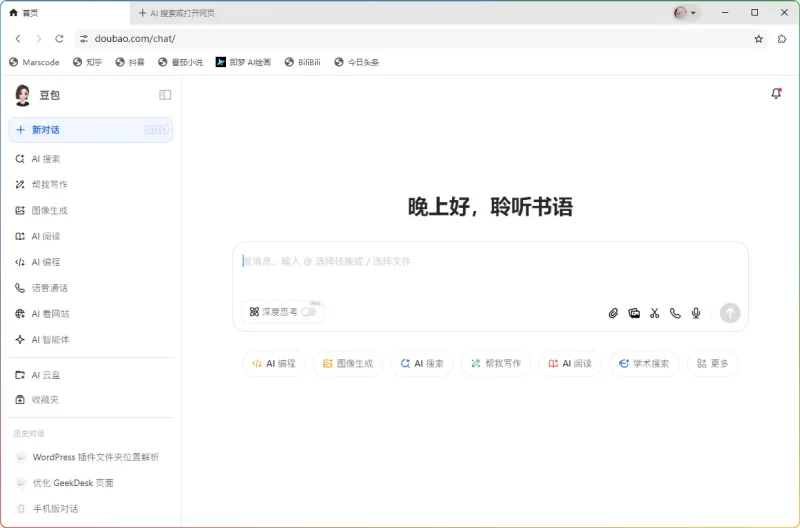
Task: Bookmark the page with the star icon
Action: [759, 39]
